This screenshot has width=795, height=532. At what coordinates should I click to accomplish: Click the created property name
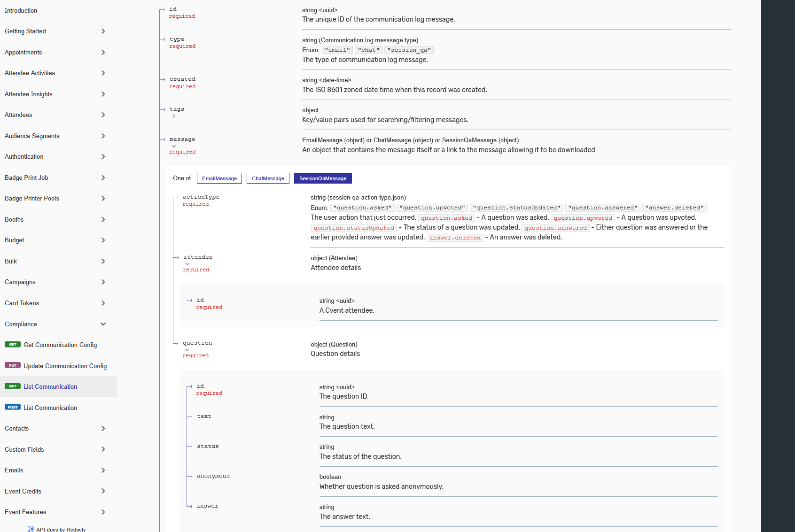click(x=182, y=79)
